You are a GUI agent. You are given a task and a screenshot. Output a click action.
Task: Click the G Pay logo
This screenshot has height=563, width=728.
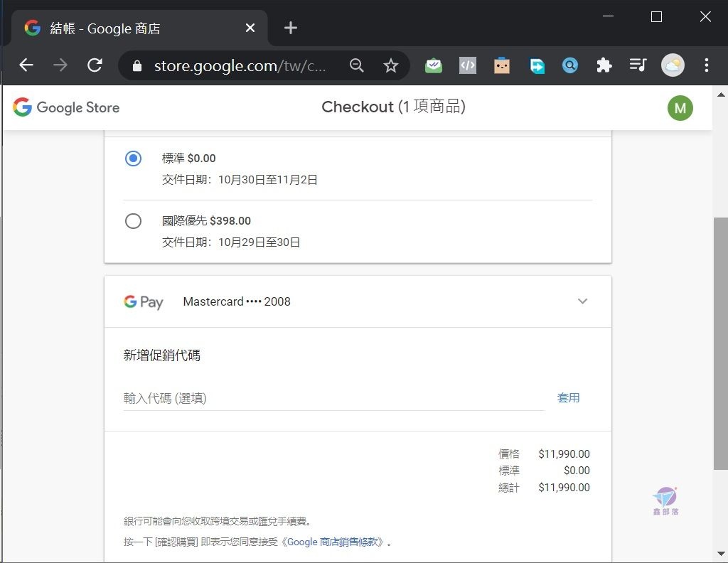(x=144, y=302)
